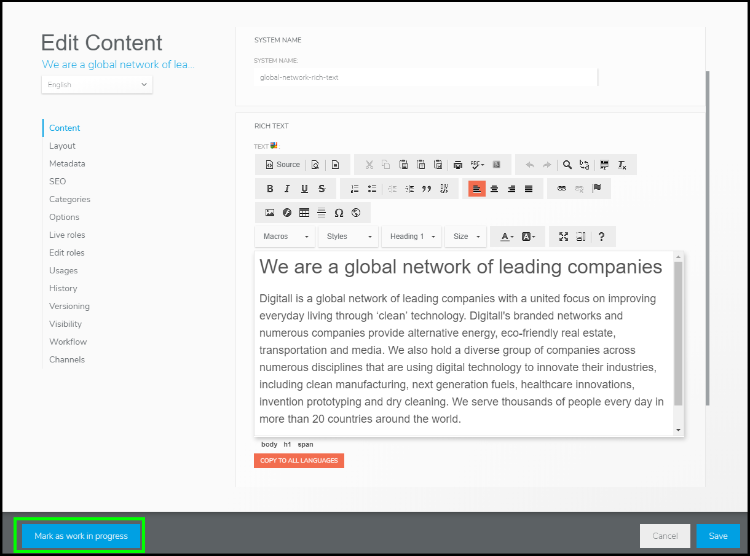Click the Print icon
750x556 pixels.
click(x=458, y=165)
